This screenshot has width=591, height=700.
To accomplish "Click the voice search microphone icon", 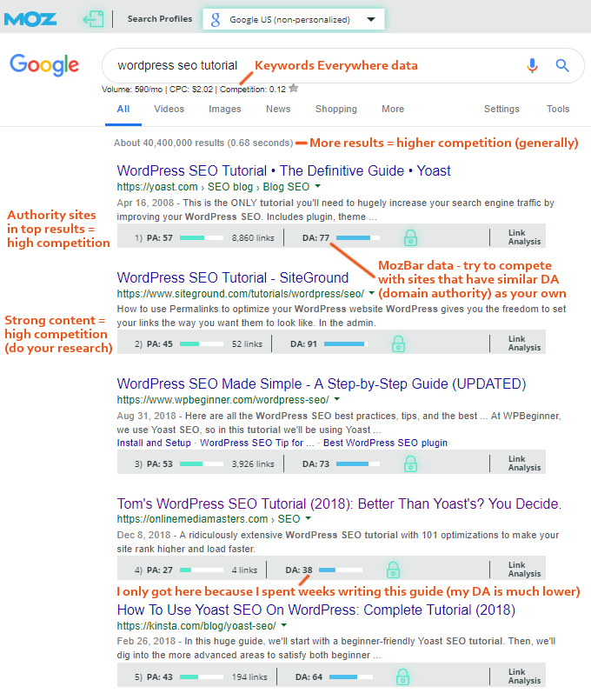I will [x=532, y=65].
